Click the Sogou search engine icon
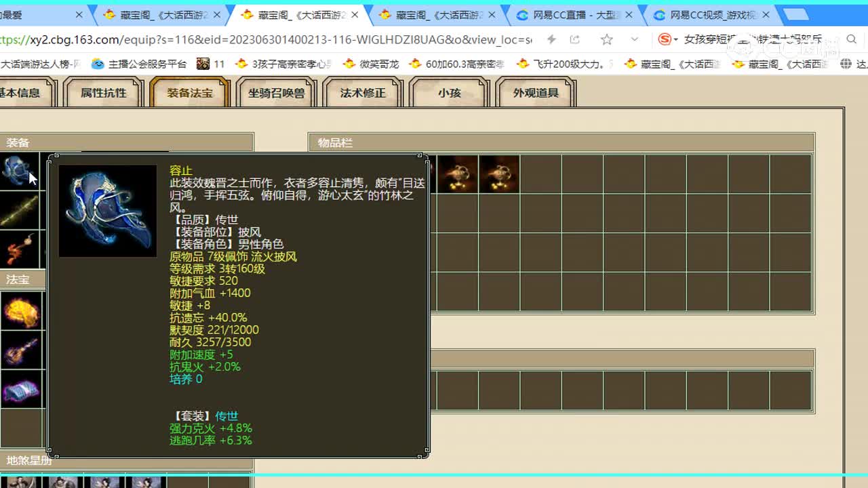This screenshot has width=868, height=488. (x=666, y=40)
